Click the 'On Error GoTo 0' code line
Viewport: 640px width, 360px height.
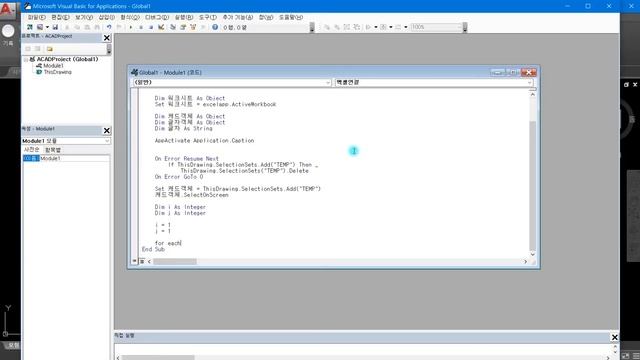tap(179, 177)
